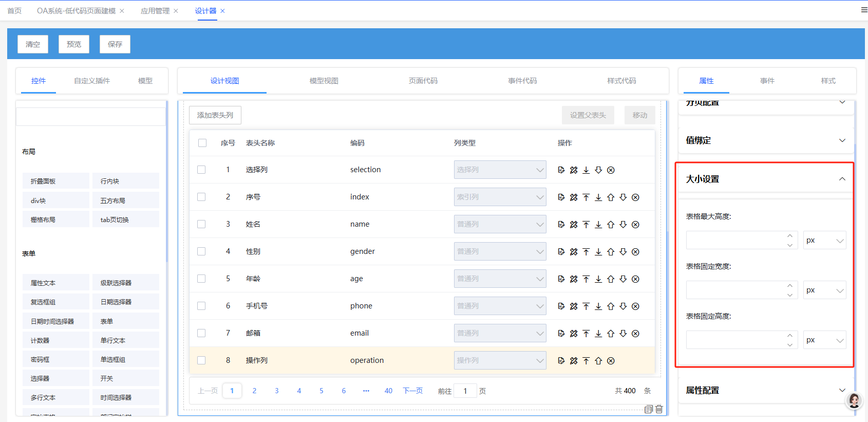Click the pencil-ruler design icon in the 年龄 row
868x422 pixels.
click(574, 279)
